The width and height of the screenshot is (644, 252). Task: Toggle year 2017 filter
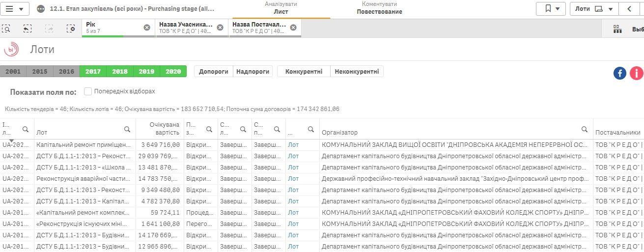[93, 72]
